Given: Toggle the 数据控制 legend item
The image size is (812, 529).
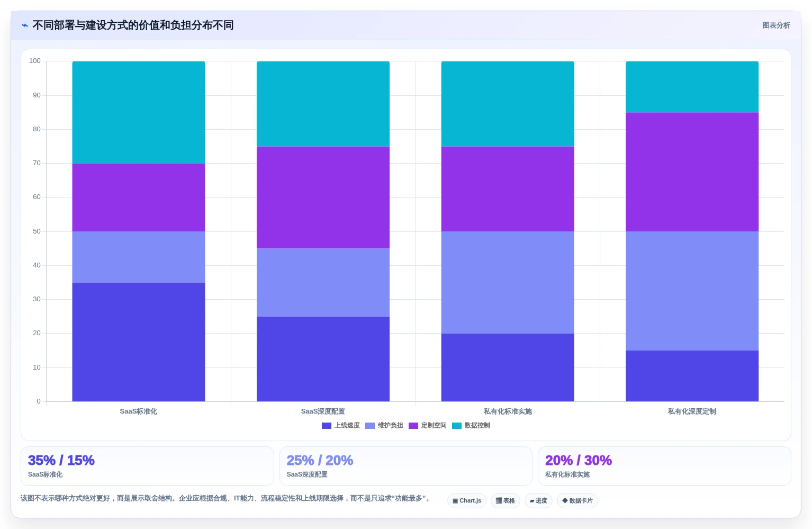Looking at the screenshot, I should 471,426.
